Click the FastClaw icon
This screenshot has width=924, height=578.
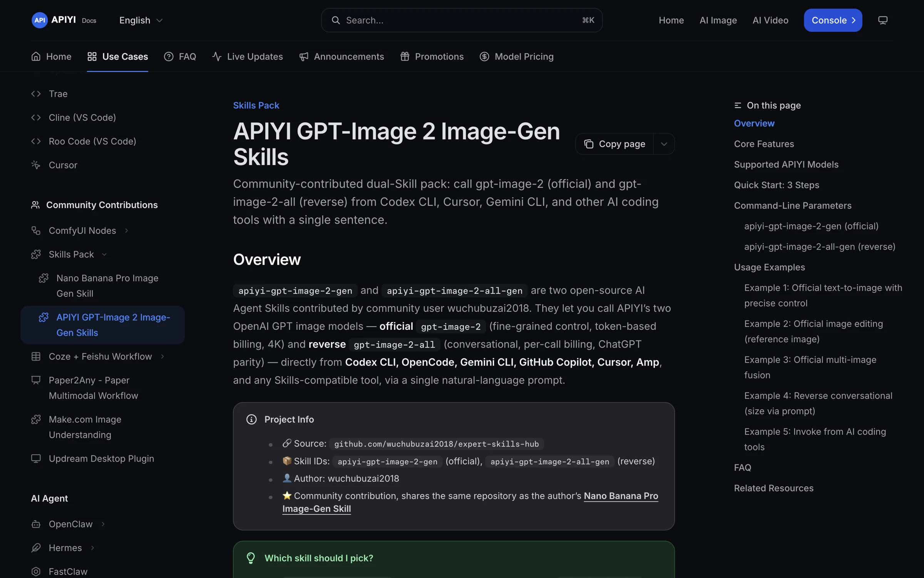pos(36,571)
